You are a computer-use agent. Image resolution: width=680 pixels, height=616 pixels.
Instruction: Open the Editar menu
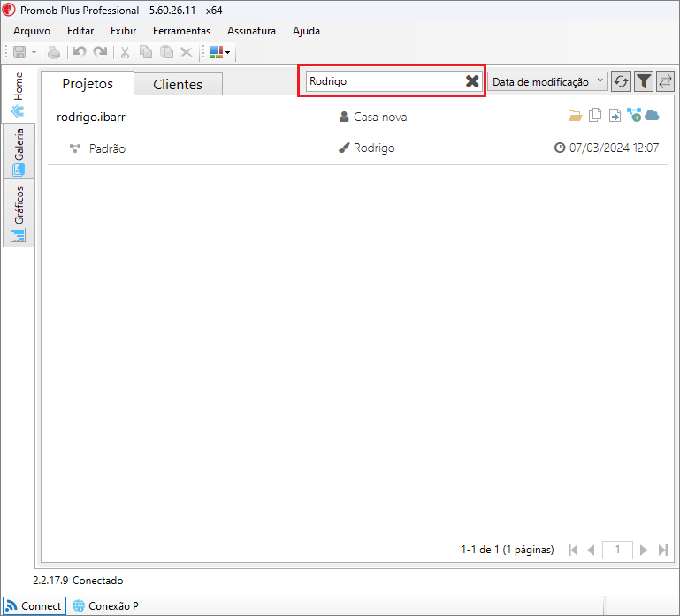pos(80,31)
